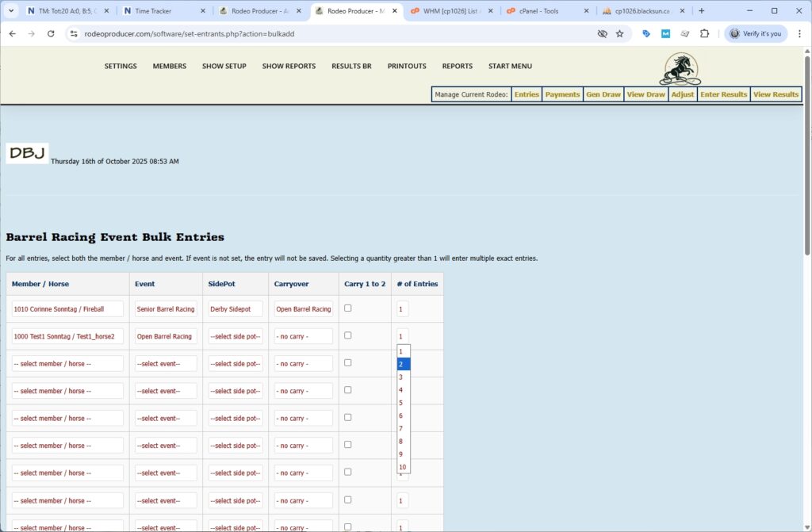Select 5 from the open entries quantity list
The image size is (812, 532).
click(401, 402)
